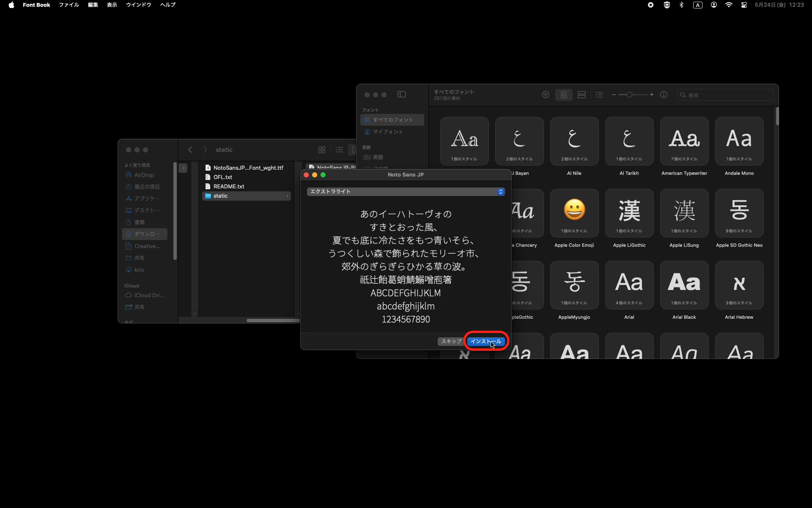The image size is (812, 508).
Task: Click the Install (インストール) button
Action: point(486,341)
